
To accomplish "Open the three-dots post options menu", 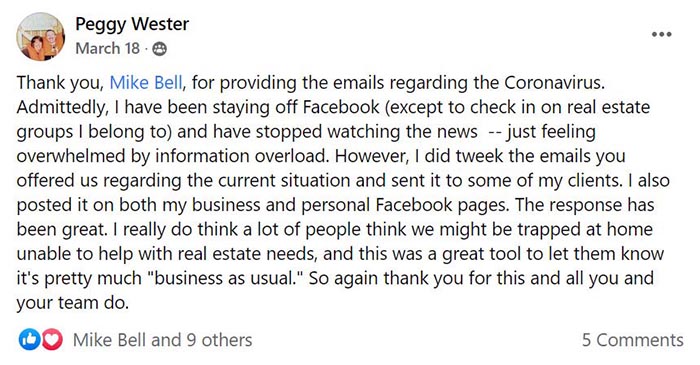I will (x=661, y=34).
